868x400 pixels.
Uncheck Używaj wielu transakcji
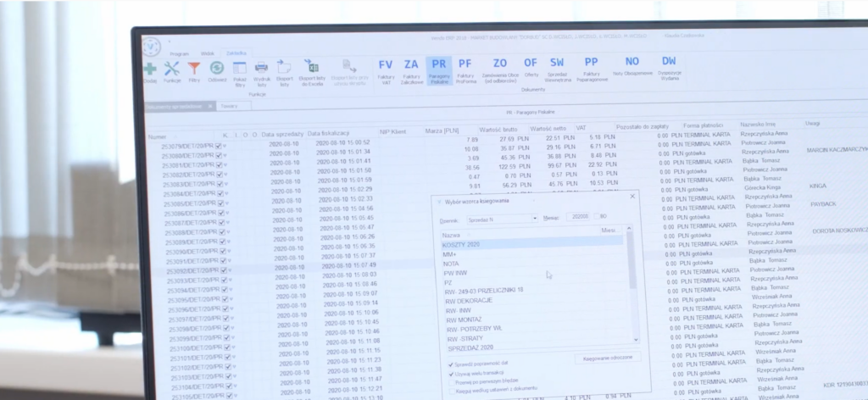(451, 374)
